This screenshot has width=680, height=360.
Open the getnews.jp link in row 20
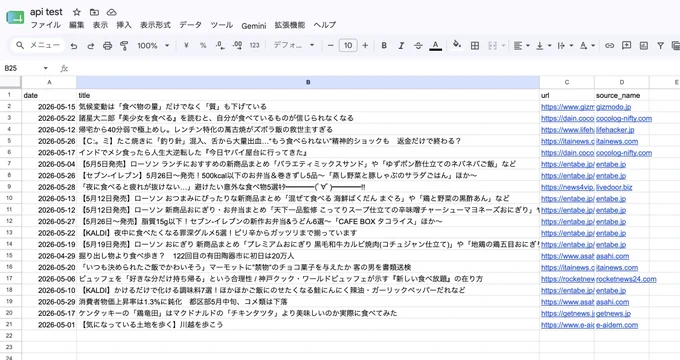tap(613, 314)
